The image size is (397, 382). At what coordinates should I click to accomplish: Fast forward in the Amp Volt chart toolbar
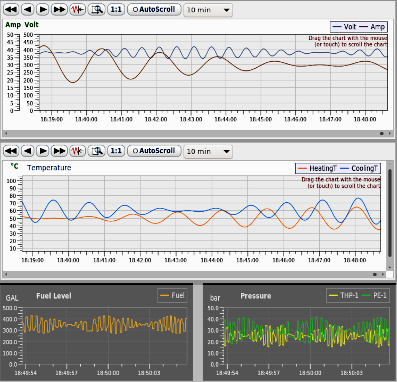coord(59,9)
